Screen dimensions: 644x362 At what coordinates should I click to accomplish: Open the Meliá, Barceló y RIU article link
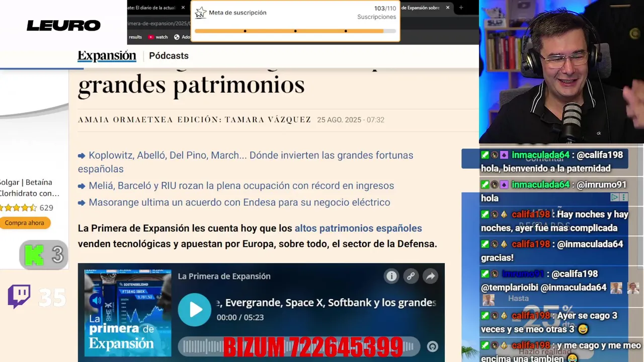click(241, 186)
